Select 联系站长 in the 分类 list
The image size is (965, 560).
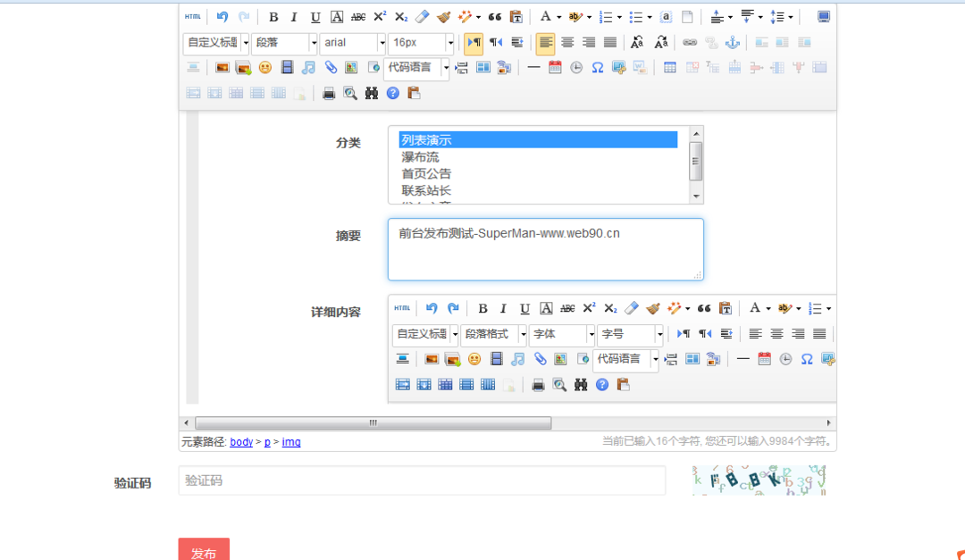point(539,190)
